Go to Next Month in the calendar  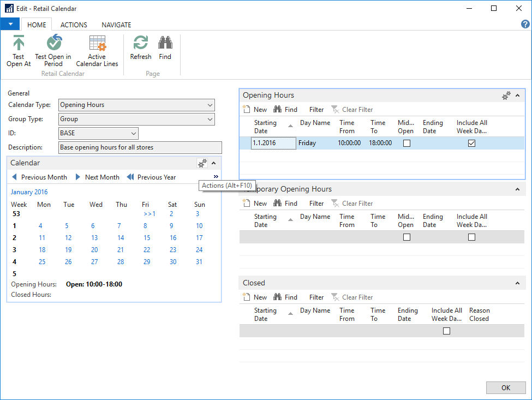coord(97,177)
